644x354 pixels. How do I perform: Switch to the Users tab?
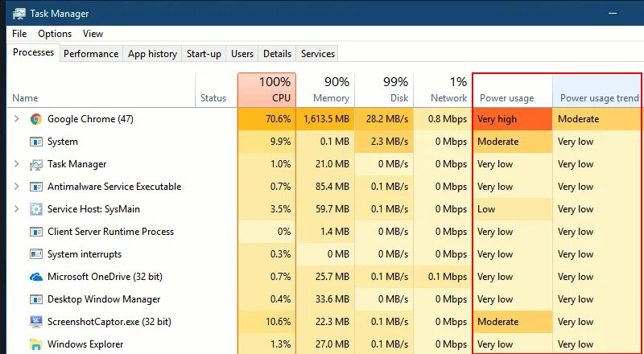[x=242, y=54]
